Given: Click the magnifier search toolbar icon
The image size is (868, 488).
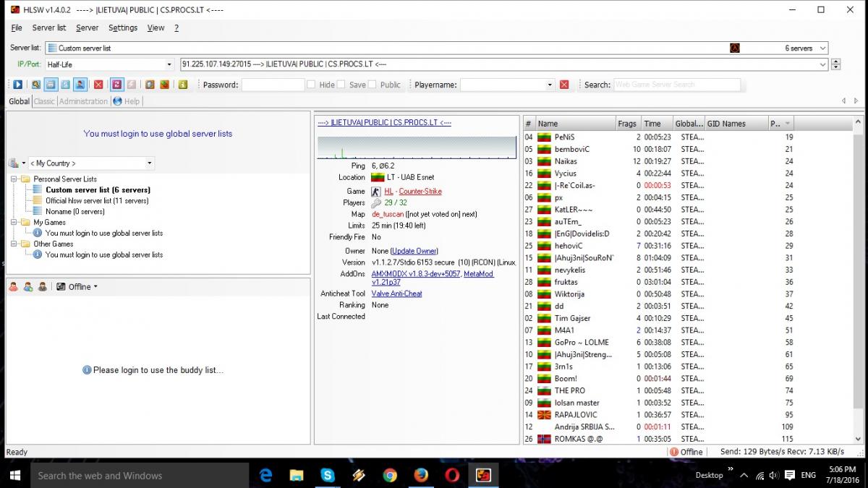Looking at the screenshot, I should pos(35,85).
